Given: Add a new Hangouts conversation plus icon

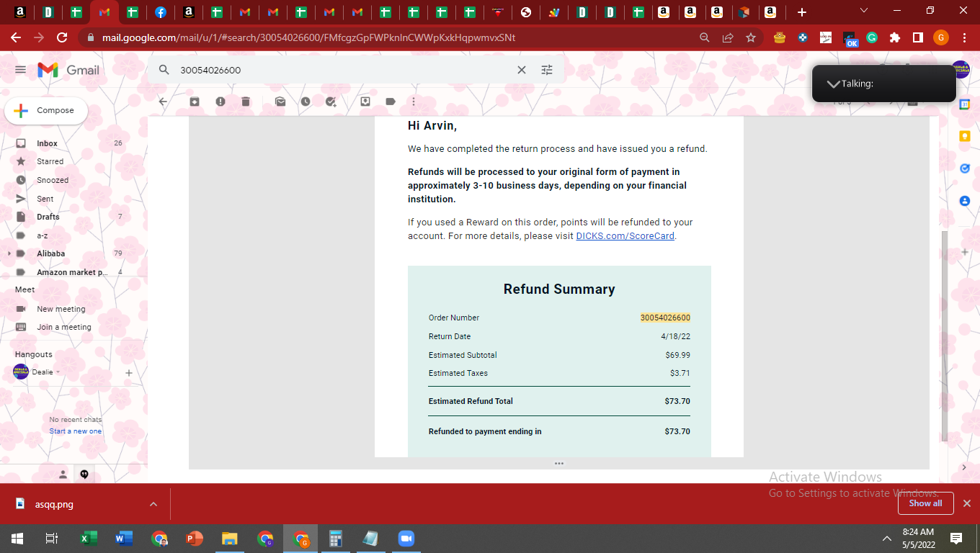Looking at the screenshot, I should click(x=129, y=373).
